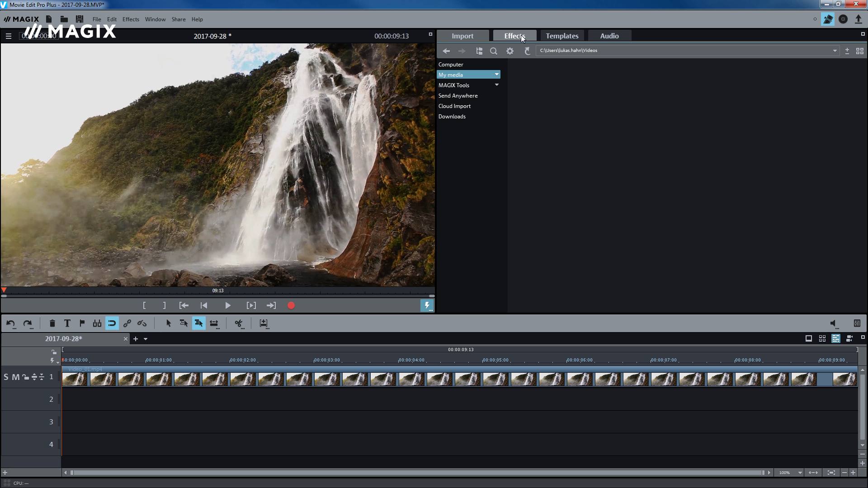
Task: Select the scissors cut tool
Action: click(x=239, y=323)
